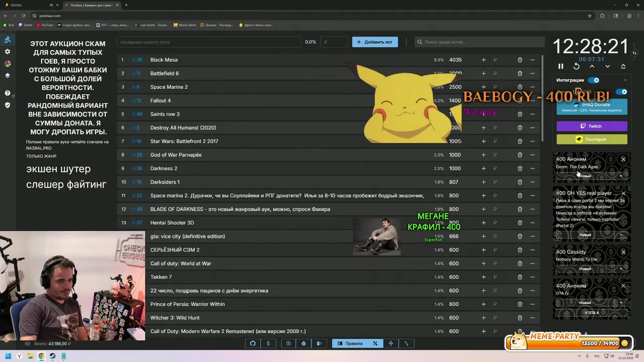Image resolution: width=644 pixels, height=362 pixels.
Task: Open the Twitch bookmark
Action: click(25, 25)
